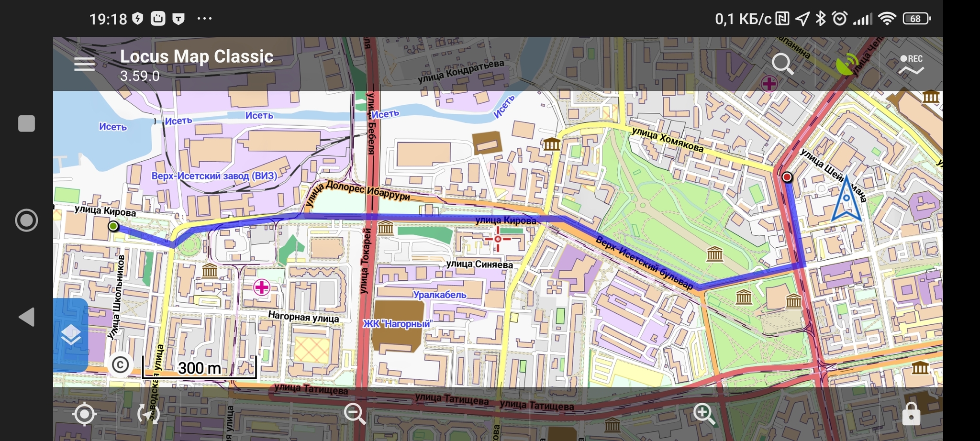Tap the улица Хомякова label
This screenshot has width=980, height=441.
click(x=668, y=139)
